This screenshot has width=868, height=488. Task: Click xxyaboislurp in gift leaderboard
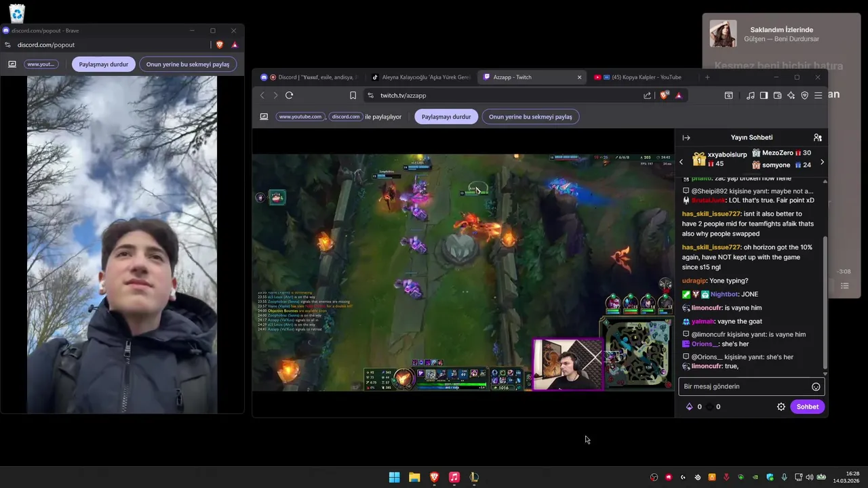coord(727,155)
